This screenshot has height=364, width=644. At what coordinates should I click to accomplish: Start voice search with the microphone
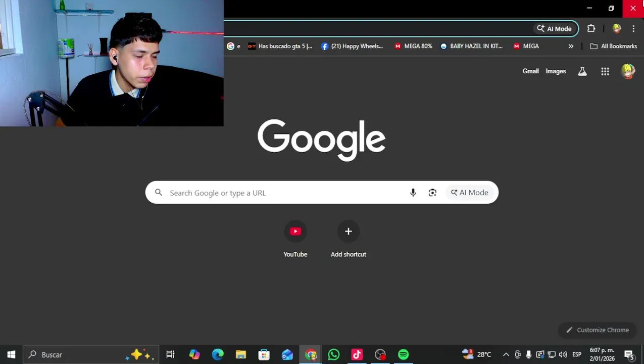(413, 193)
